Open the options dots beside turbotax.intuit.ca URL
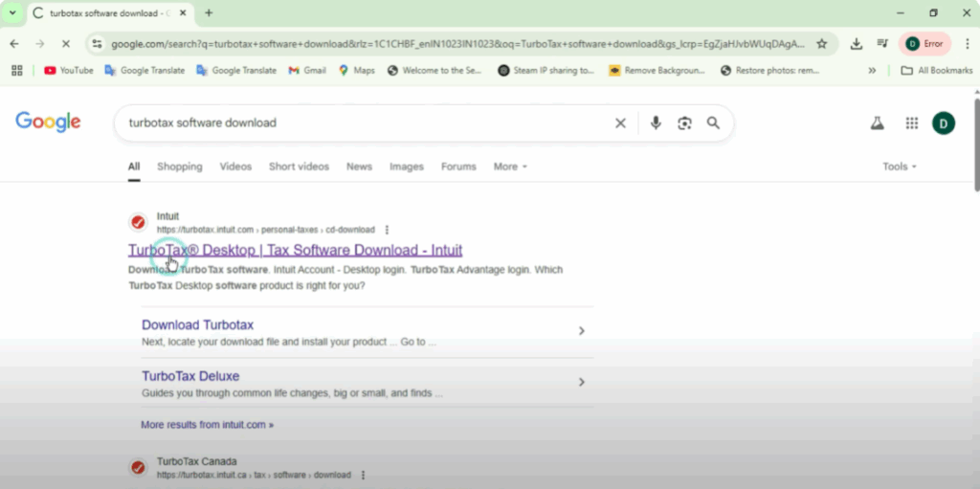Image resolution: width=980 pixels, height=489 pixels. coord(363,476)
